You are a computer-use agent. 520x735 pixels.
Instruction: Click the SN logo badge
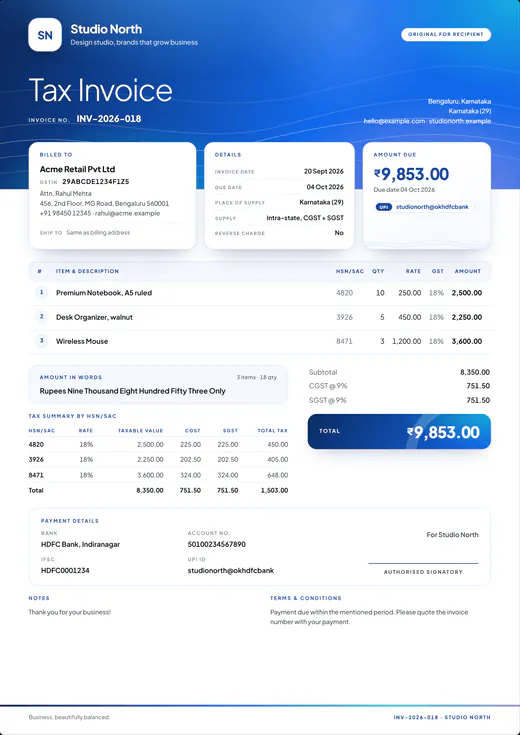point(45,35)
